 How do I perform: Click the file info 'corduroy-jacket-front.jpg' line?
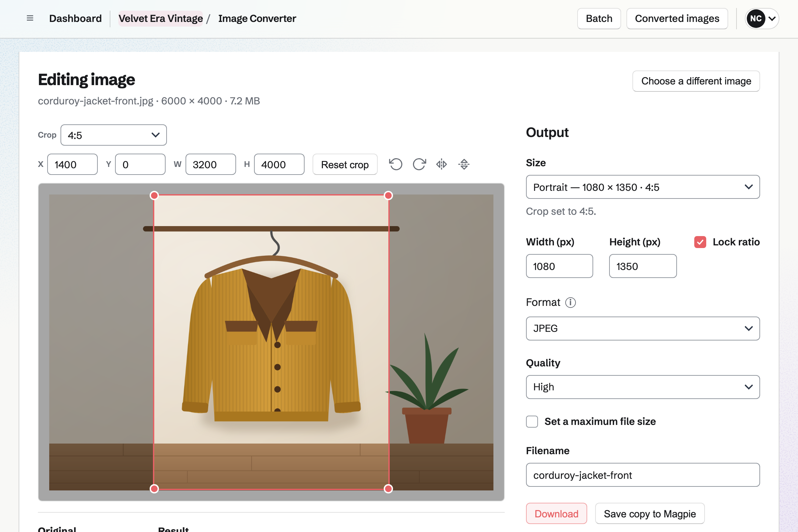tap(149, 101)
